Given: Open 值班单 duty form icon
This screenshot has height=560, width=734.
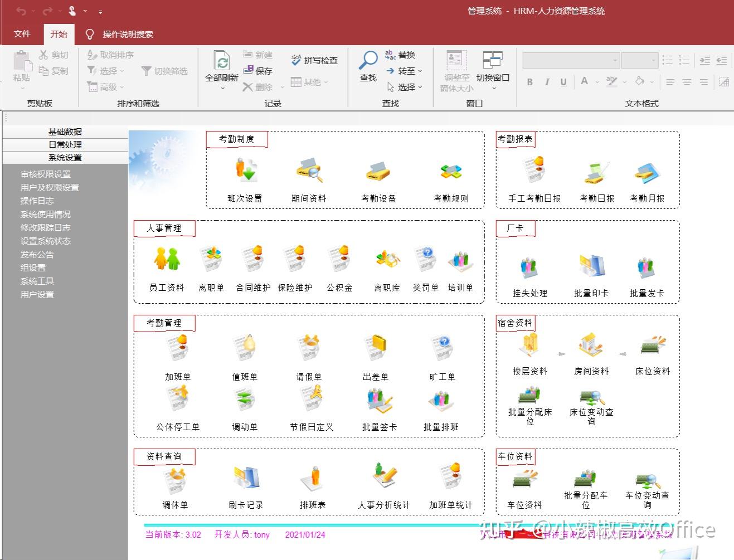Looking at the screenshot, I should 245,348.
